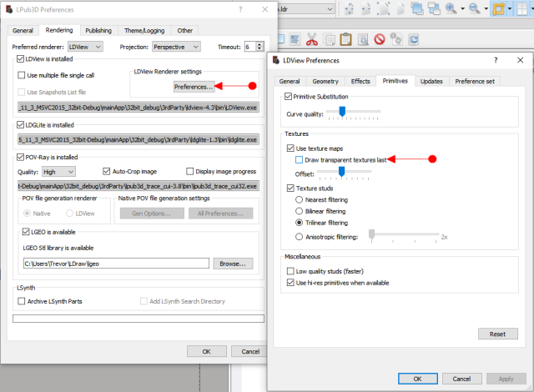The height and width of the screenshot is (392, 534).
Task: Expand scene ruler icon options arrow
Action: (x=510, y=9)
